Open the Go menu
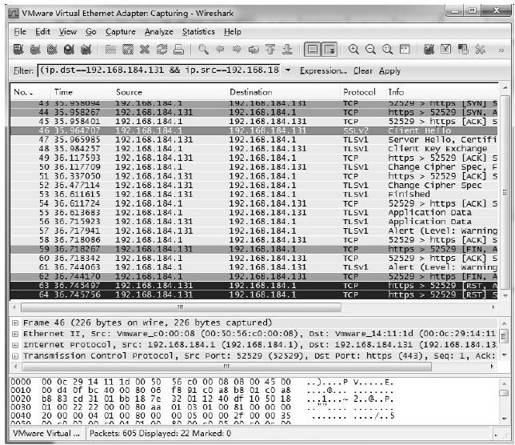Viewport: 515px width, 445px height. click(x=91, y=32)
